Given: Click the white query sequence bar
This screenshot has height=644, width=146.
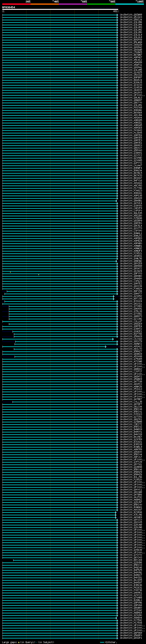Looking at the screenshot, I should 60,10.
